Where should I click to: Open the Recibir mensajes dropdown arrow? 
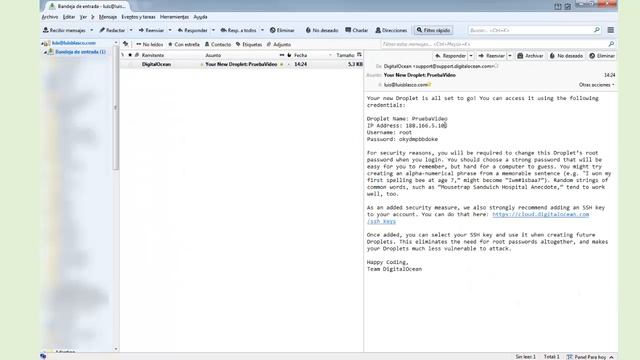click(x=91, y=30)
